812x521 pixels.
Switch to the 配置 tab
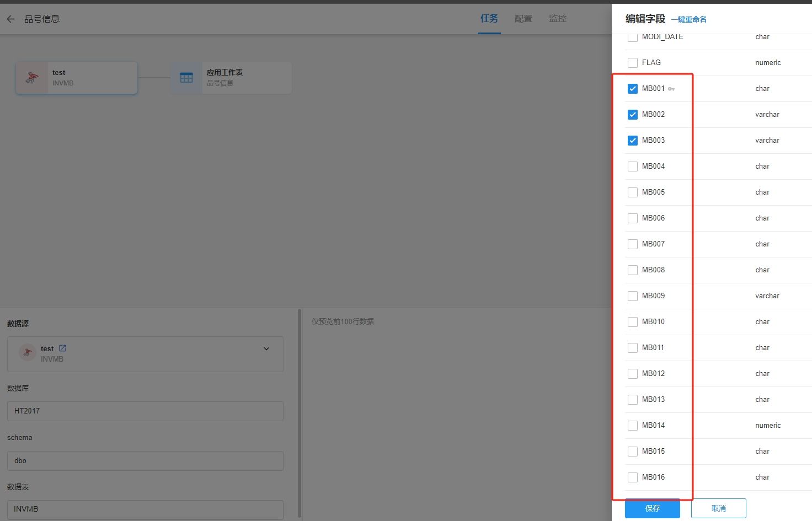coord(523,18)
